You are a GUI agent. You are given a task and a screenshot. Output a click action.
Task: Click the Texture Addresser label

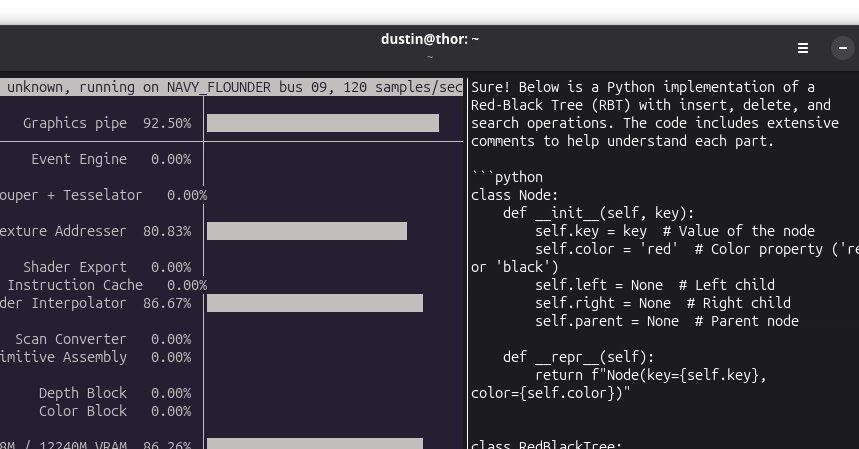63,231
